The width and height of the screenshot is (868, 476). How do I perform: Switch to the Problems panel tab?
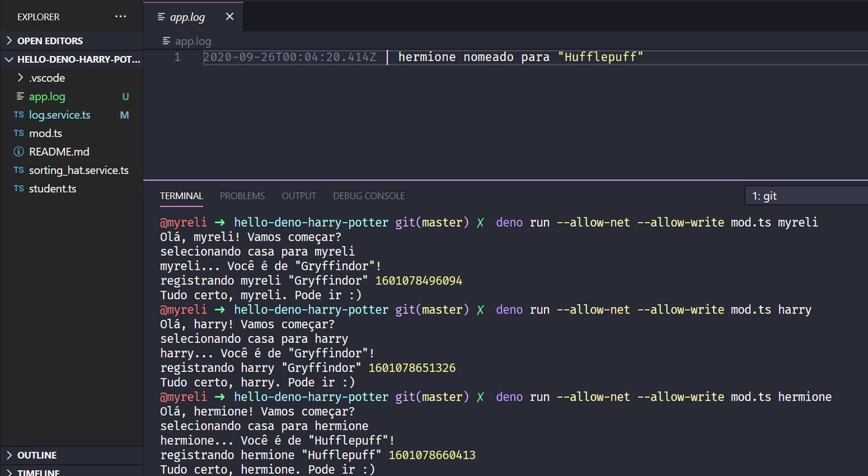(x=242, y=196)
